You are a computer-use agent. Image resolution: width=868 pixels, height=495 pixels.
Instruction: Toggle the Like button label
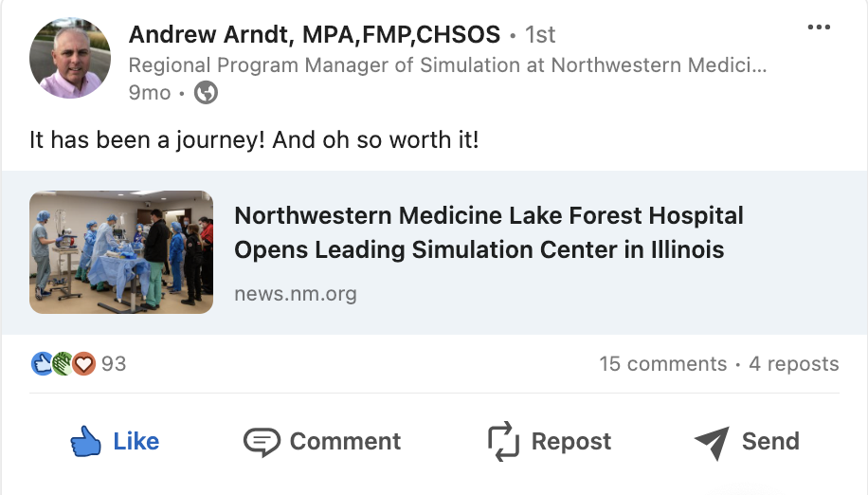(x=136, y=441)
